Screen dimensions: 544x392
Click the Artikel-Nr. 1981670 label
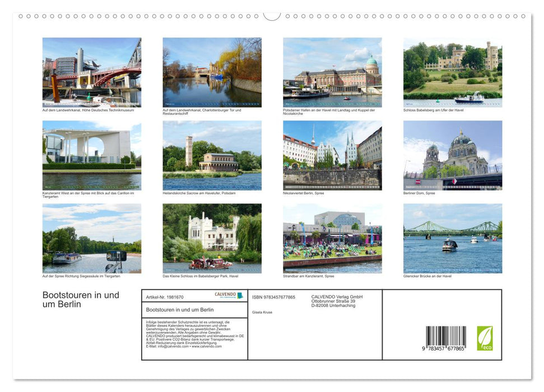tap(165, 297)
